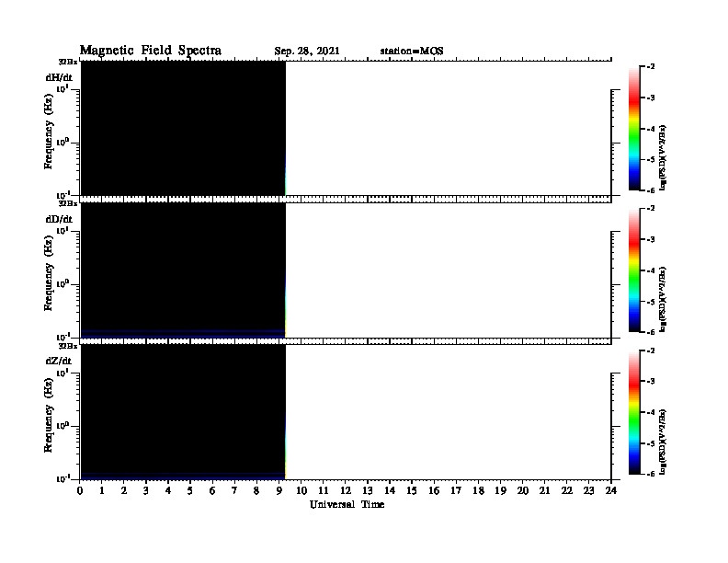The image size is (728, 563).
Task: Click hour "24" on the time axis
Action: pyautogui.click(x=611, y=490)
